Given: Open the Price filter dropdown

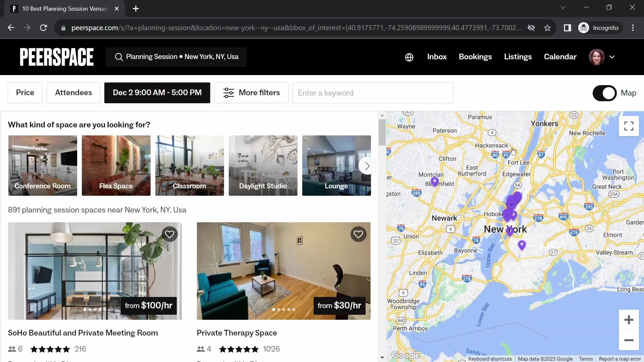Looking at the screenshot, I should (25, 93).
